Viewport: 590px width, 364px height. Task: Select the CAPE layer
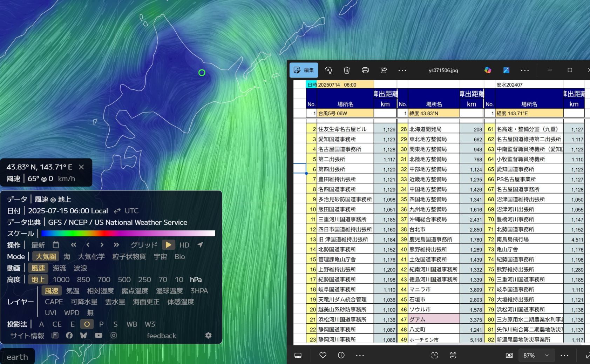coord(54,302)
